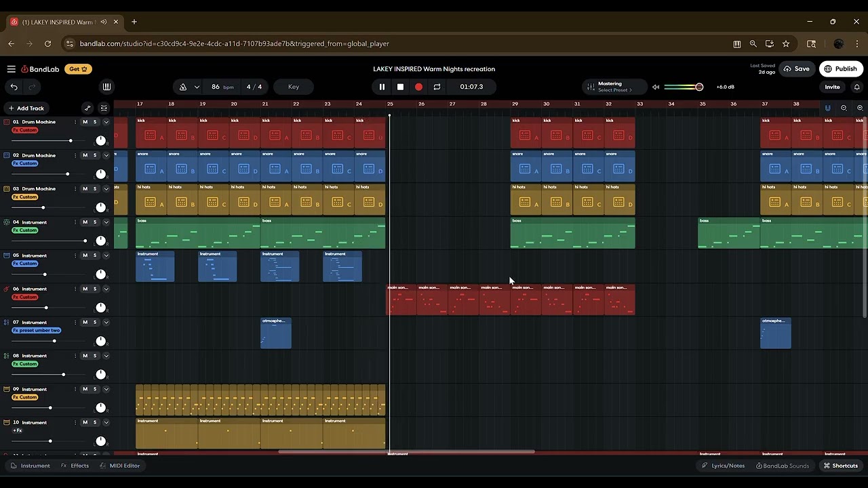Click the Invite button
This screenshot has height=488, width=868.
pos(832,87)
